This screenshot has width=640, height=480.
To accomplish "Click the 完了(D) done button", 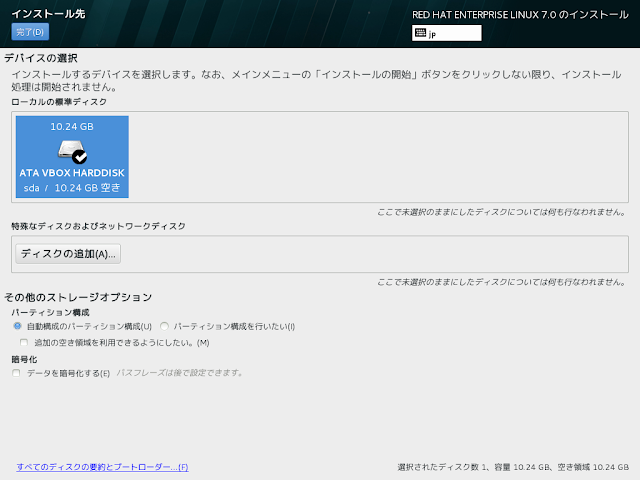I will (30, 32).
